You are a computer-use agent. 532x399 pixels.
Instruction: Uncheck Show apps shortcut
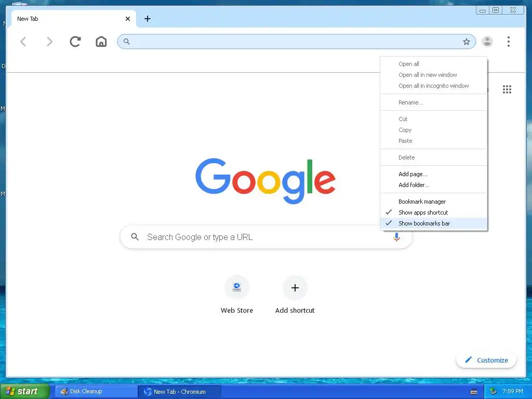coord(434,212)
